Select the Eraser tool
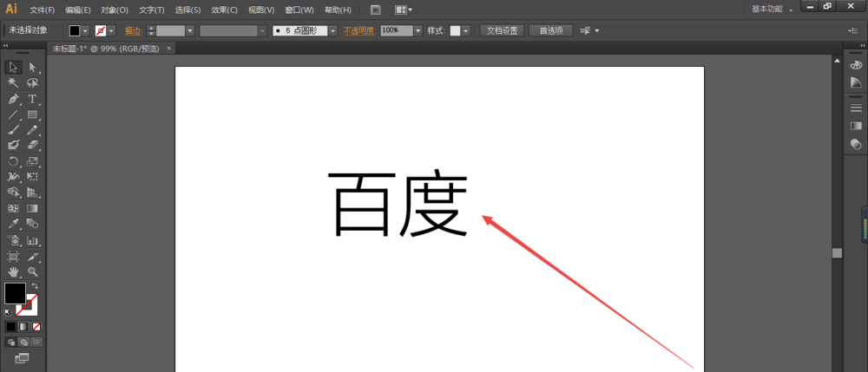 point(32,145)
